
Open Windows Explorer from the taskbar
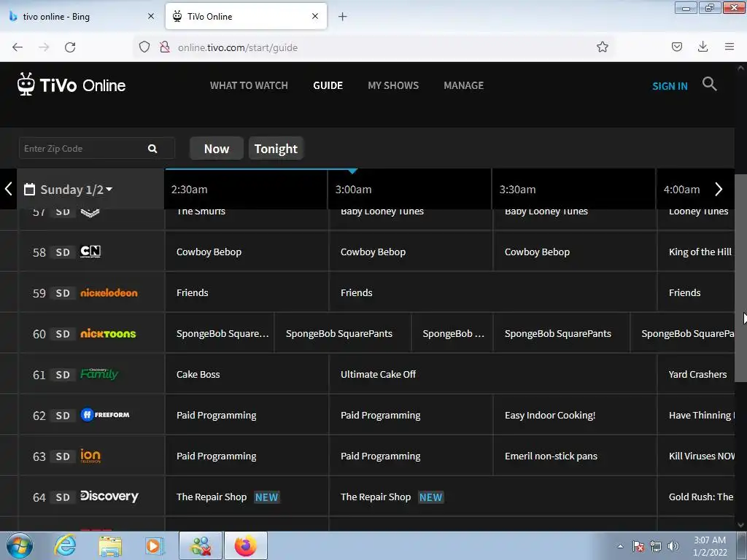tap(110, 545)
